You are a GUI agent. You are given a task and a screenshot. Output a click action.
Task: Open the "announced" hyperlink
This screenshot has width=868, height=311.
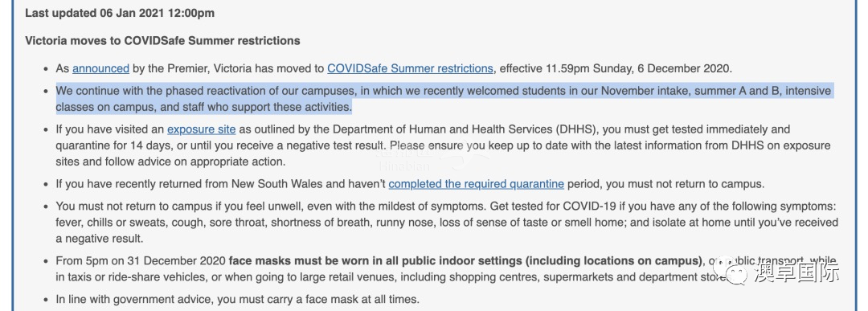100,69
